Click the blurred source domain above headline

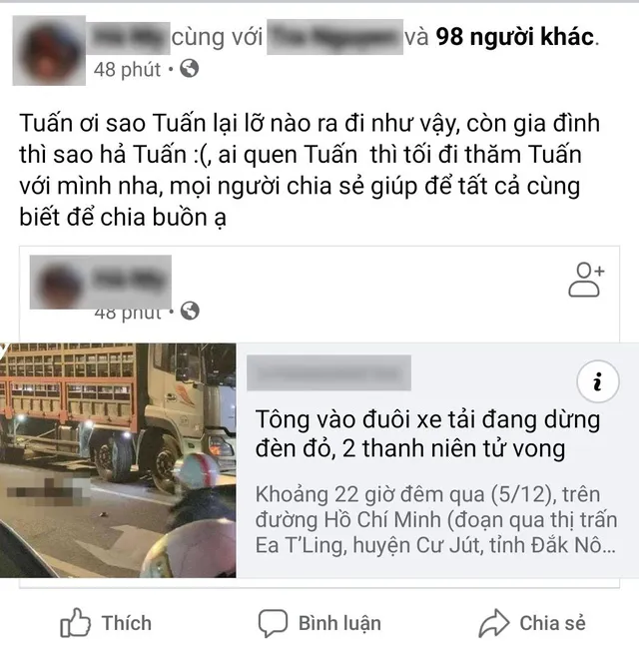coord(328,372)
